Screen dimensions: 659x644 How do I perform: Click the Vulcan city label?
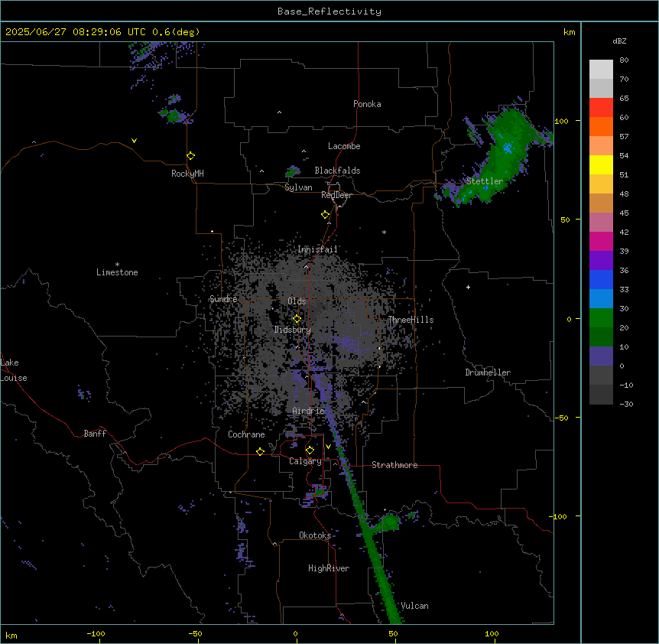(415, 606)
